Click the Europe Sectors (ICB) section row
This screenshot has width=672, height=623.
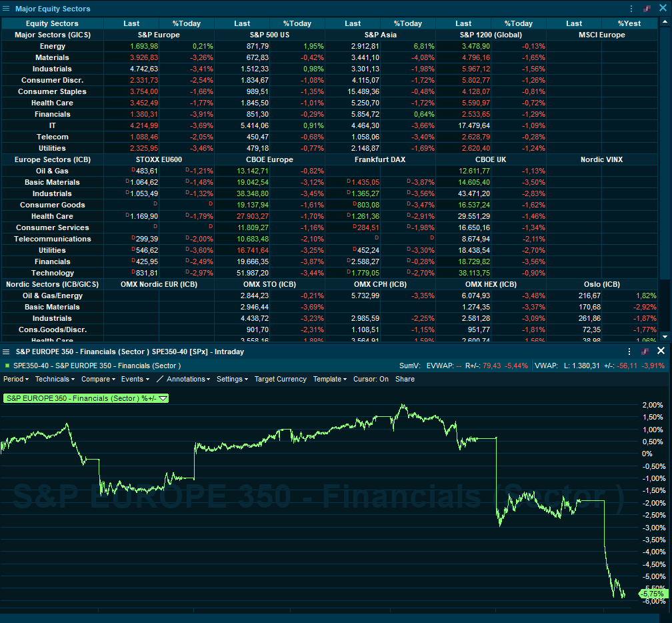(x=52, y=159)
